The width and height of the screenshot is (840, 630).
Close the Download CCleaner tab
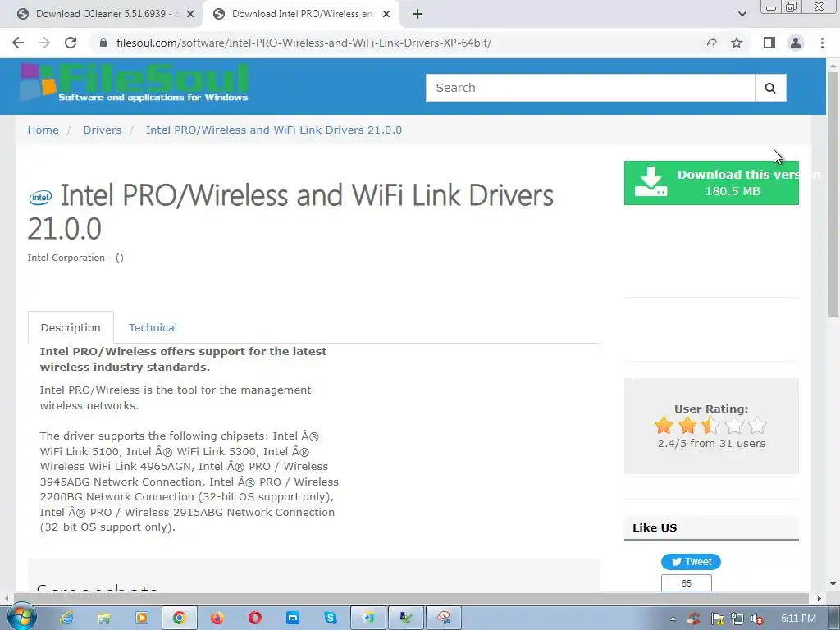(x=190, y=14)
